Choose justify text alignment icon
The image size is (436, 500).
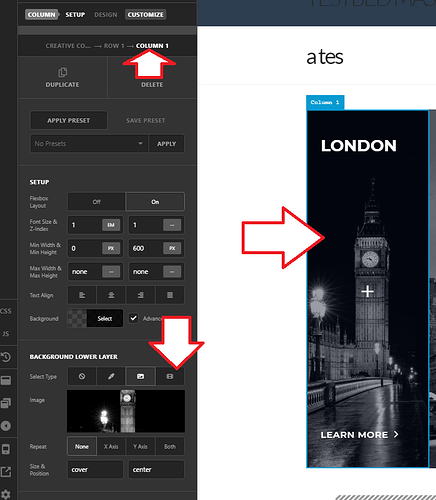coord(170,295)
